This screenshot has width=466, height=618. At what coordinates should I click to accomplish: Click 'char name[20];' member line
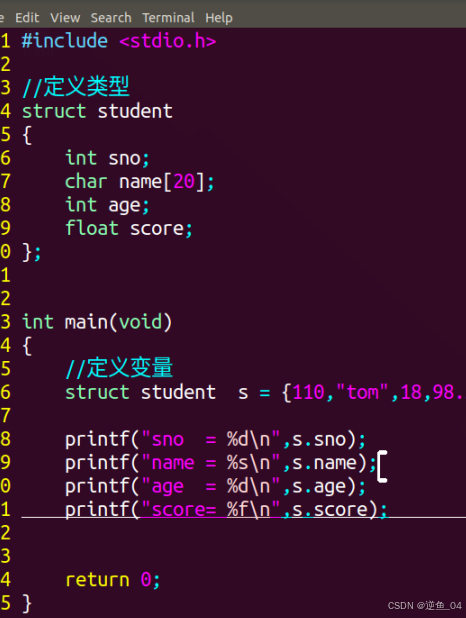click(x=140, y=182)
